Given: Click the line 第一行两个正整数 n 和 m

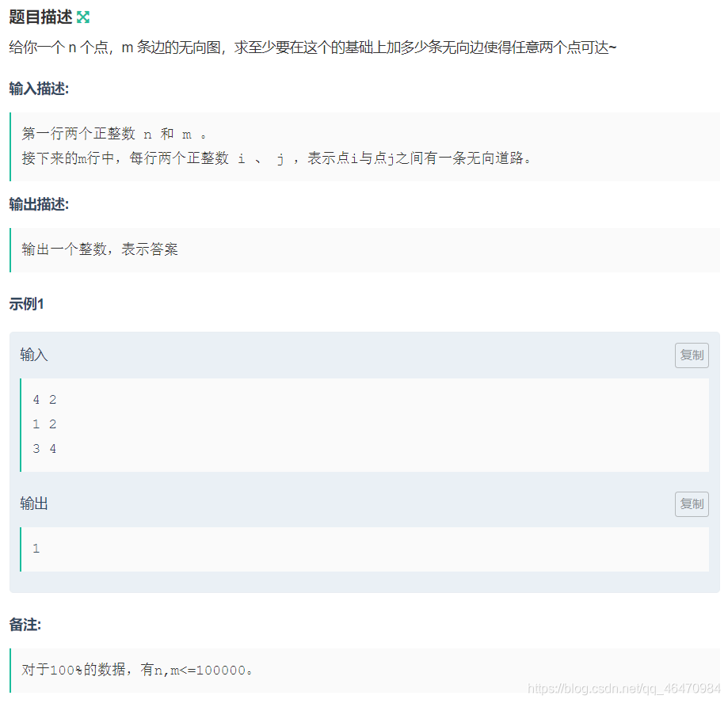Looking at the screenshot, I should pyautogui.click(x=114, y=134).
